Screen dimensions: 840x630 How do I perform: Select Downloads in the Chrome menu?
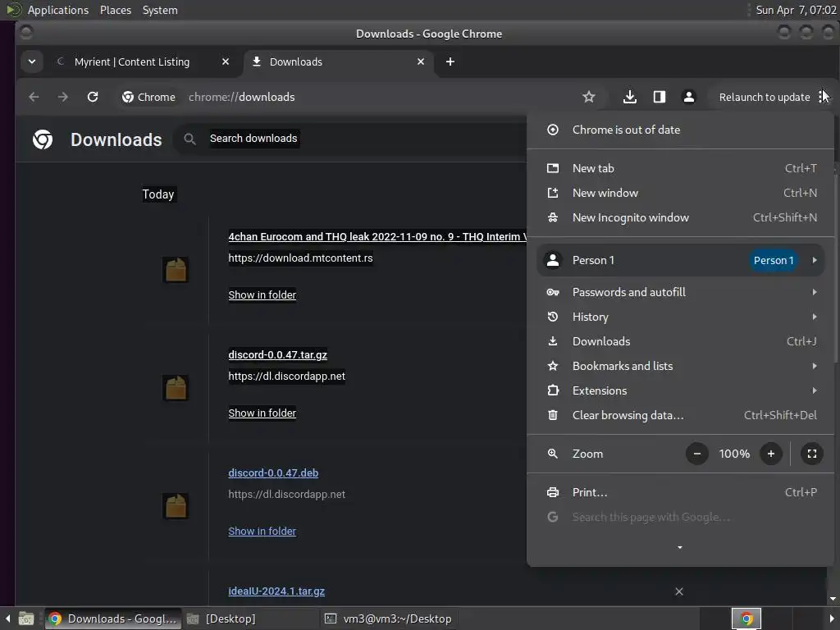coord(680,341)
